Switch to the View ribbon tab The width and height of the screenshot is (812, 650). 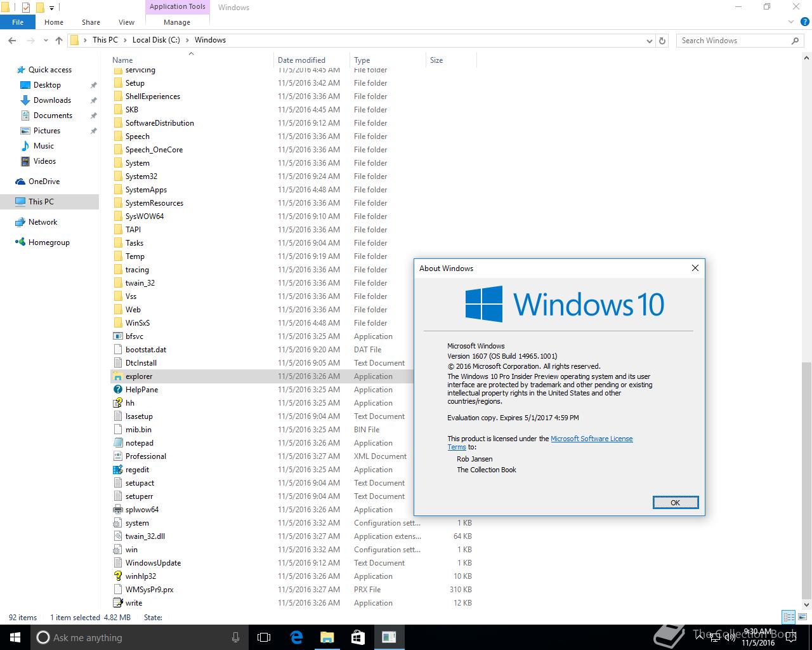[126, 22]
